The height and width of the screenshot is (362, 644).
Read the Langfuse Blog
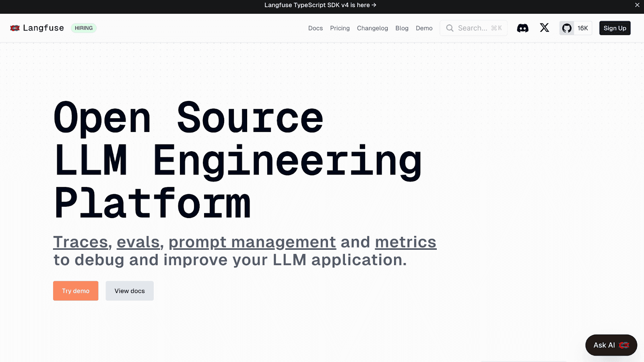[x=402, y=28]
